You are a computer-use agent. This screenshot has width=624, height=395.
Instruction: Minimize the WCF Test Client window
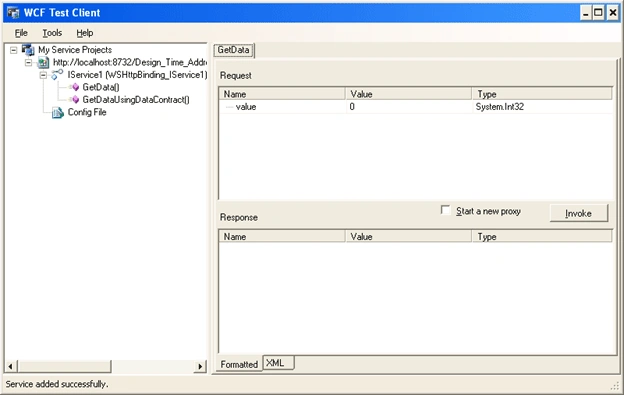[586, 13]
